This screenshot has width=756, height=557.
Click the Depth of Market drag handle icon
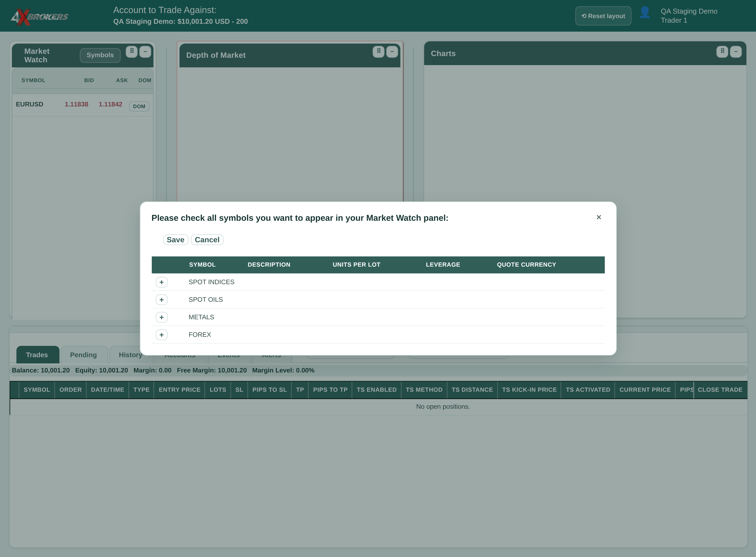(379, 51)
